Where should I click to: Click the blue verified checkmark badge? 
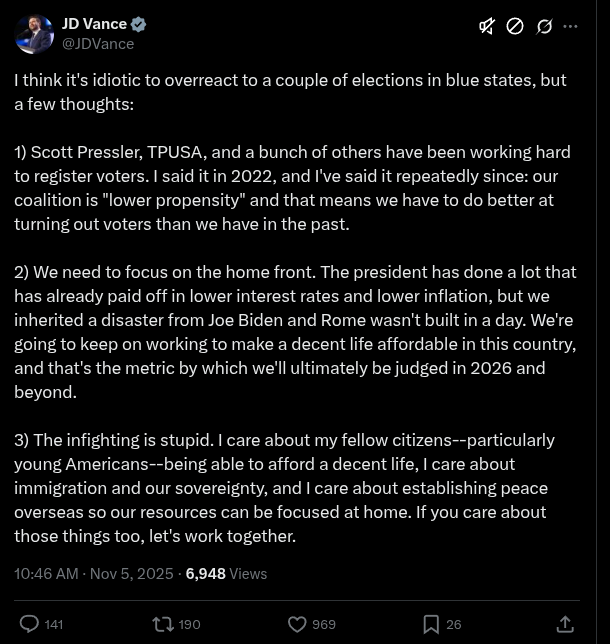(x=139, y=24)
